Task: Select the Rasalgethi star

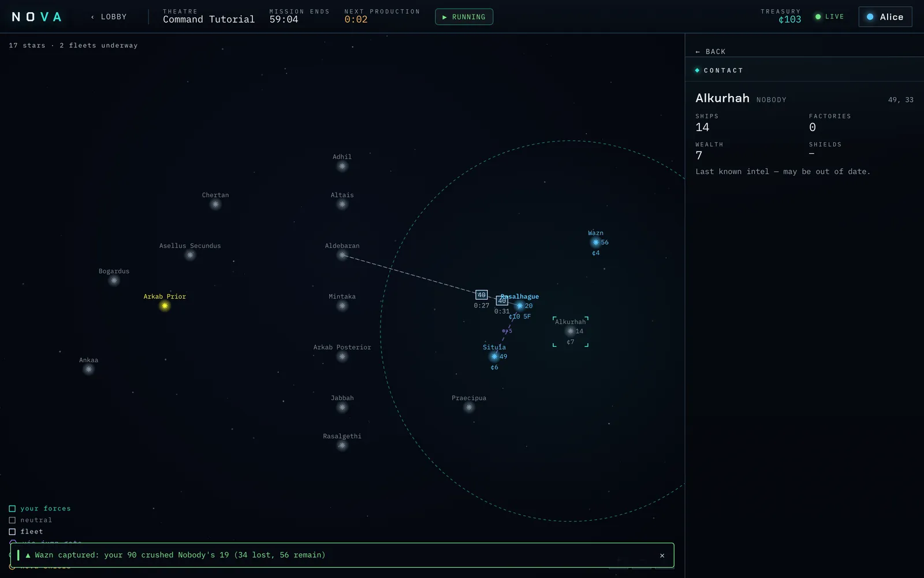Action: (x=342, y=446)
